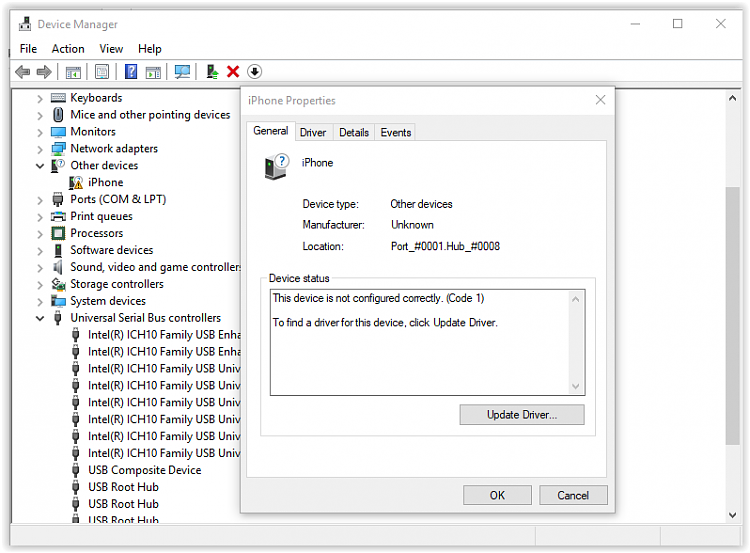This screenshot has height=553, width=750.
Task: Expand the Monitors node
Action: [x=40, y=133]
